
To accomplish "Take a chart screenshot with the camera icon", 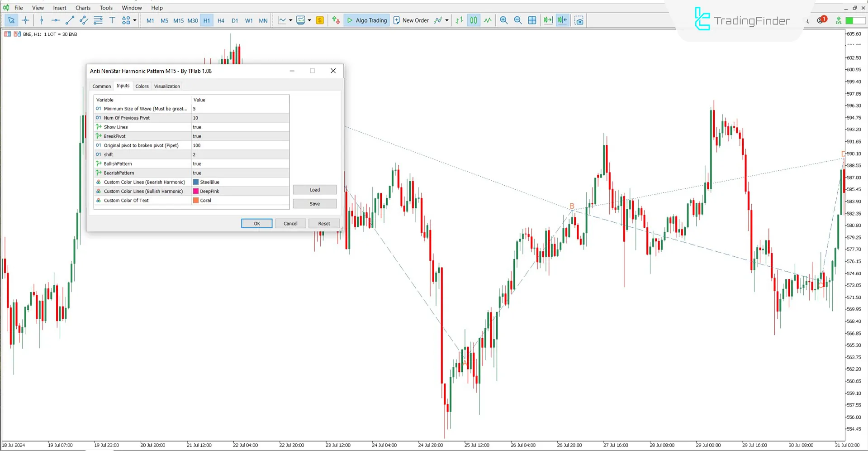I will tap(579, 20).
